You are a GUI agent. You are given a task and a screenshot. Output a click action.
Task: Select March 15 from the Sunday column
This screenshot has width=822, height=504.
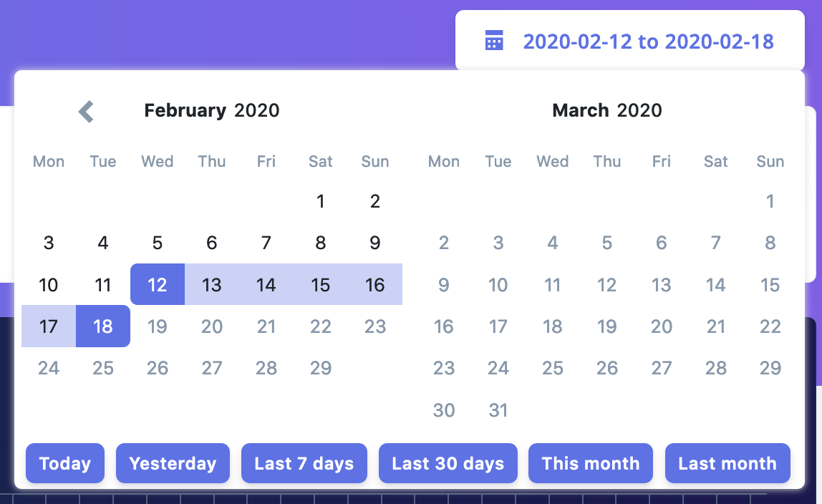[770, 284]
